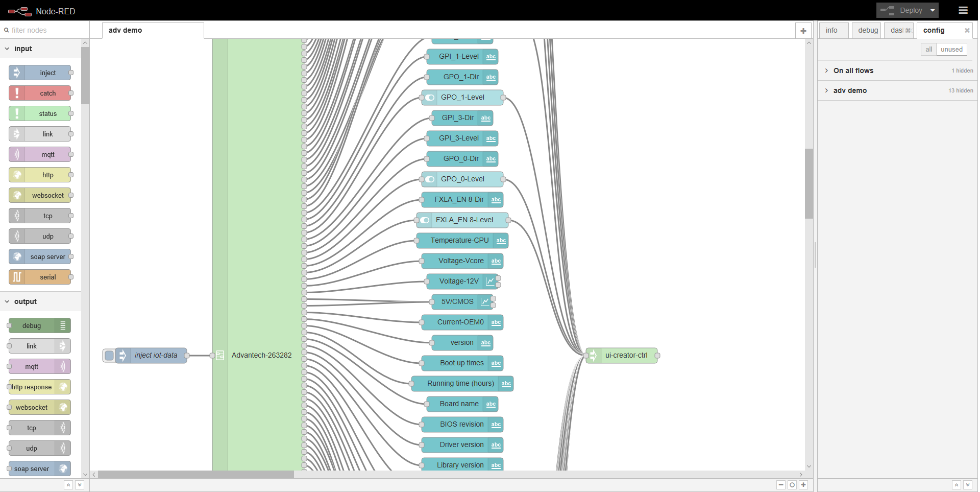Click the Voltage-12V chart node
The height and width of the screenshot is (492, 980).
(459, 281)
